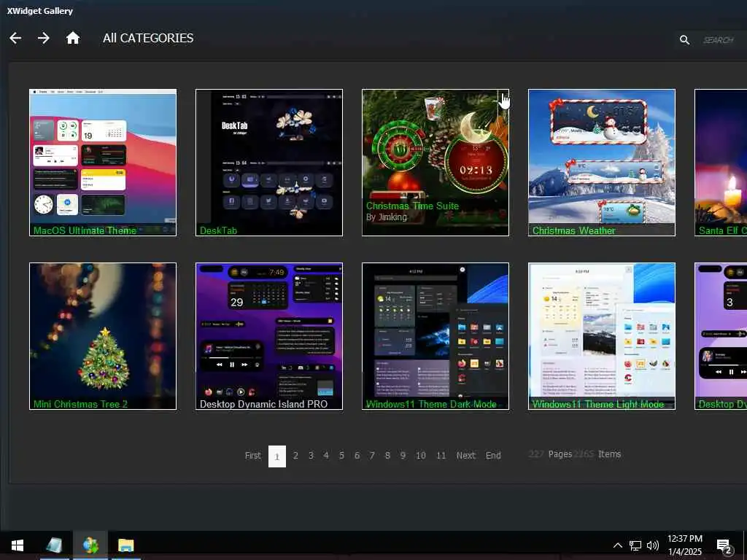Open the Christmas Weather widget
This screenshot has width=747, height=560.
[602, 163]
